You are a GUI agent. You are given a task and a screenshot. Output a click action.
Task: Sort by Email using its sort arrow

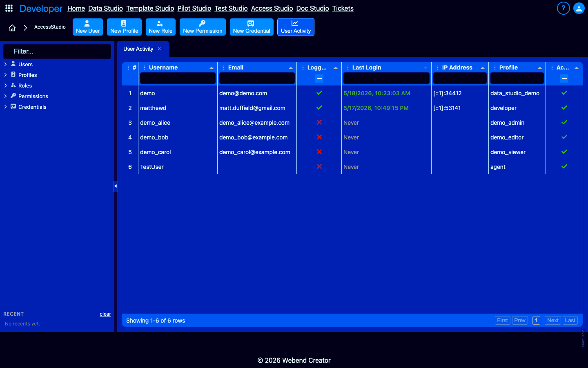[x=291, y=68]
